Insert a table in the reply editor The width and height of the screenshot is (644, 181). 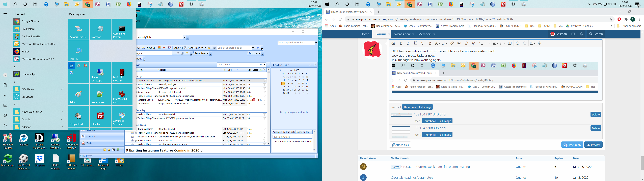(510, 43)
